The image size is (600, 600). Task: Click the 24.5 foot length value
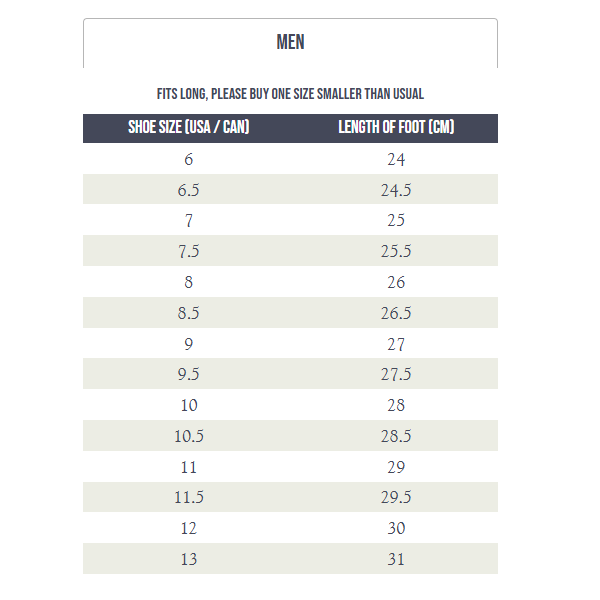396,190
